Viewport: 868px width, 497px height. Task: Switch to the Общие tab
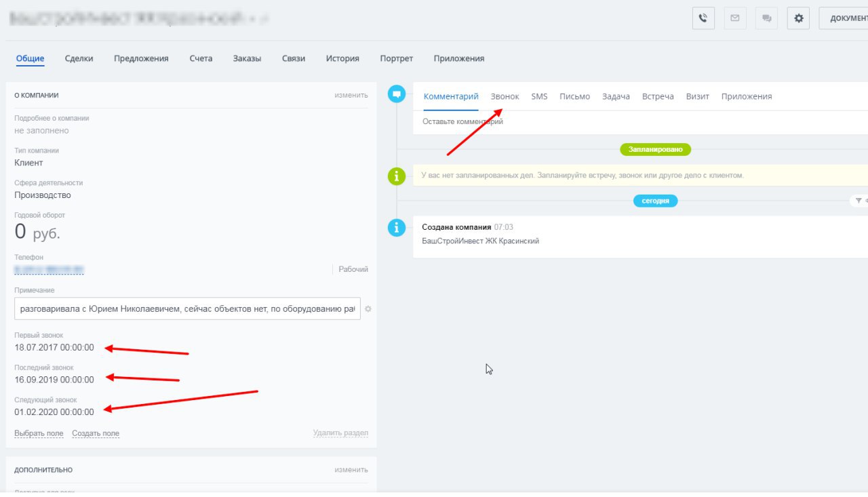coord(30,58)
